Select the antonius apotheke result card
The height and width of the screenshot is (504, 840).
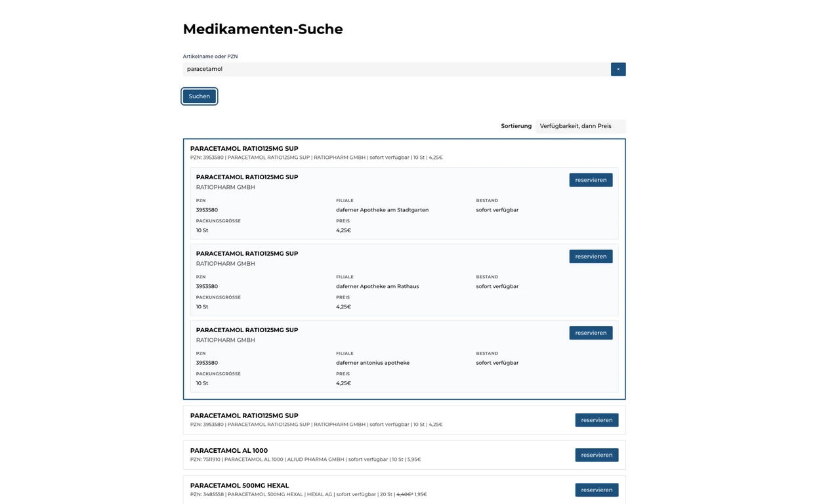point(404,356)
